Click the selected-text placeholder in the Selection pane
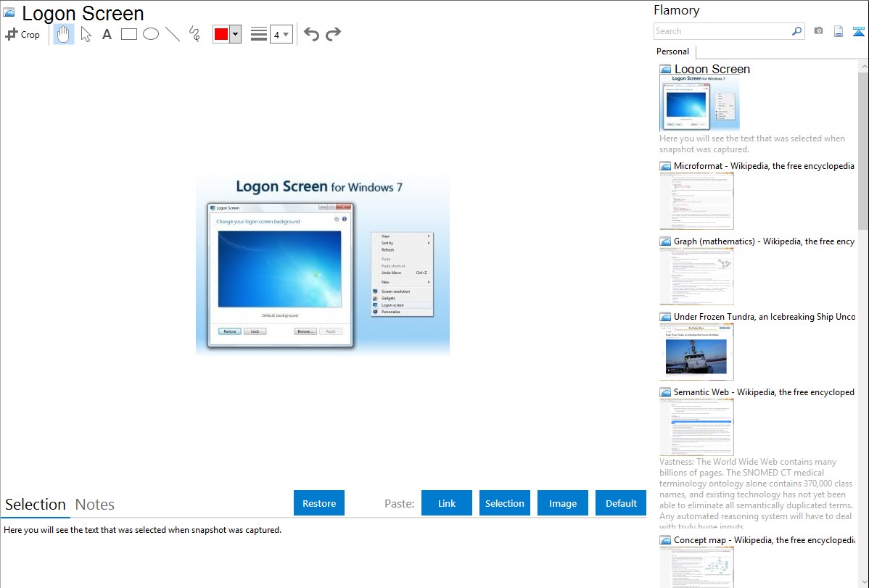Screen dimensions: 869x588 142,530
